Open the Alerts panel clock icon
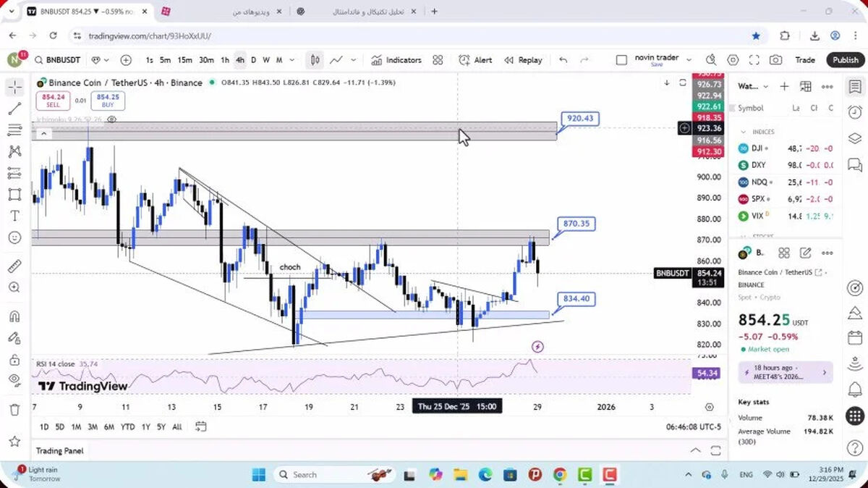 [x=855, y=112]
